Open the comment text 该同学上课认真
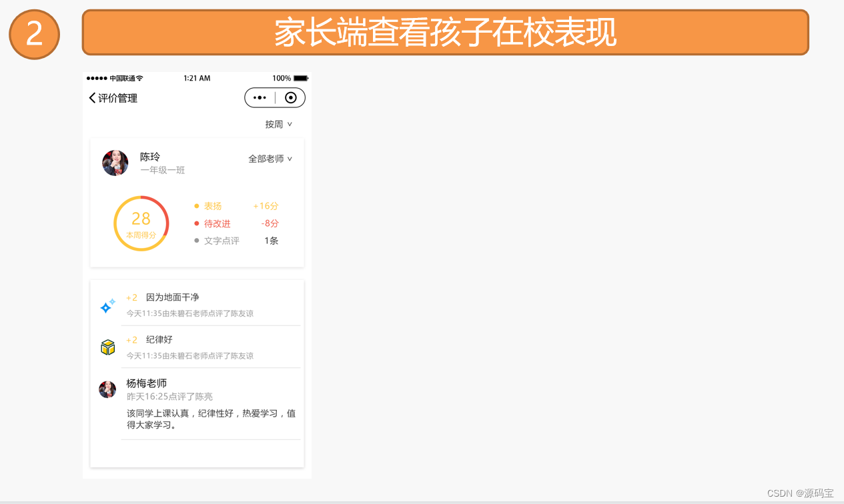844x504 pixels. click(211, 419)
